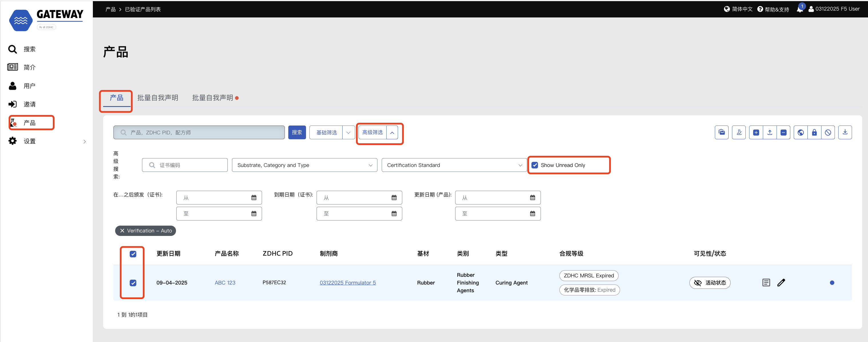Image resolution: width=868 pixels, height=342 pixels.
Task: Open the Substrate, Category and Type dropdown
Action: point(304,165)
